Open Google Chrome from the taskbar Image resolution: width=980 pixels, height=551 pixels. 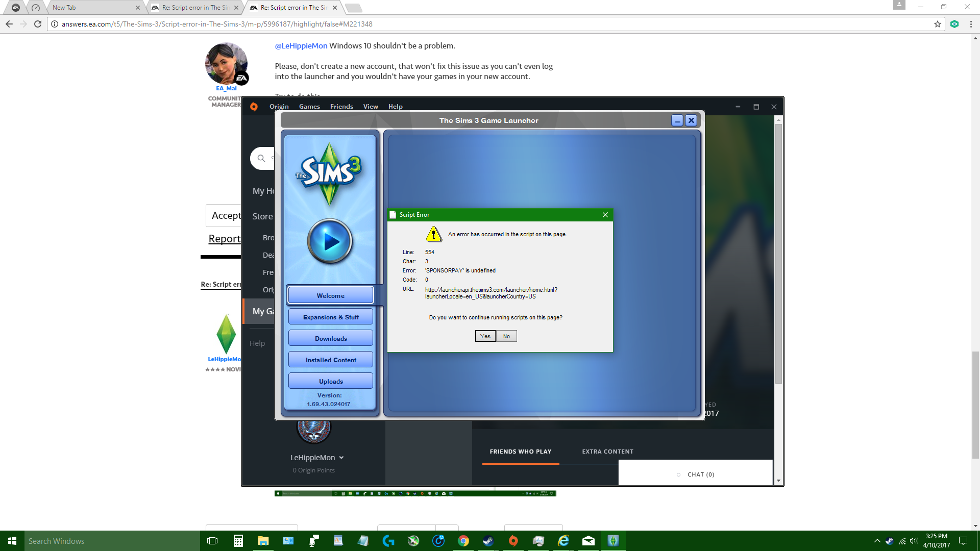click(x=463, y=541)
